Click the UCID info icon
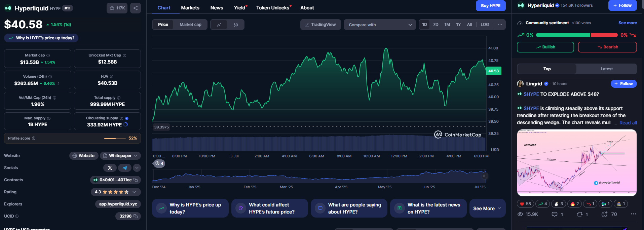This screenshot has height=230, width=644. click(x=17, y=216)
